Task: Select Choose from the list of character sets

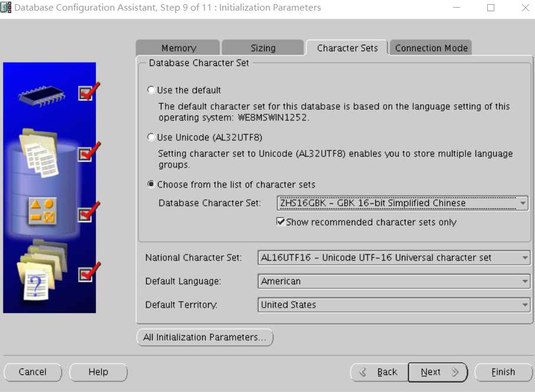Action: click(x=151, y=185)
